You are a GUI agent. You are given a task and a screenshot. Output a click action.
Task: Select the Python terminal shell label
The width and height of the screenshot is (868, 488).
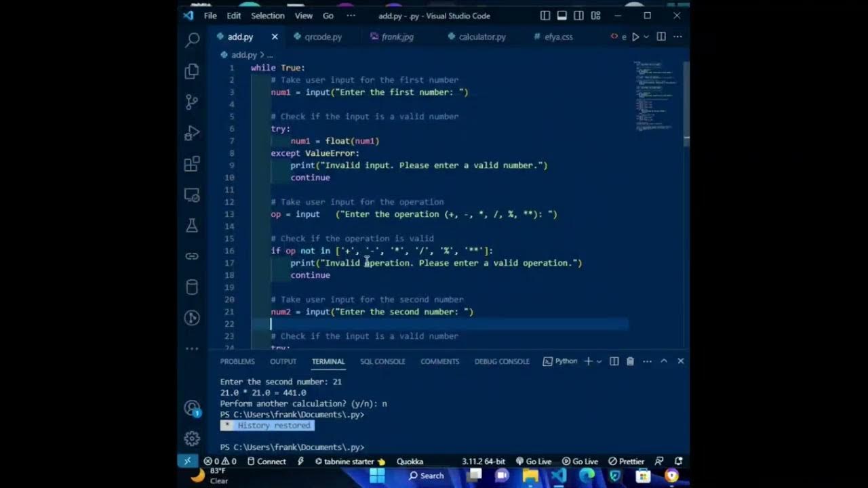click(560, 361)
